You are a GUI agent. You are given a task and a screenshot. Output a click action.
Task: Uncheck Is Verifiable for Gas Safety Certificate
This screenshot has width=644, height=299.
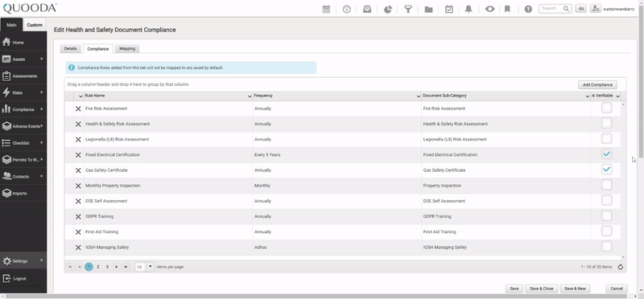(606, 169)
